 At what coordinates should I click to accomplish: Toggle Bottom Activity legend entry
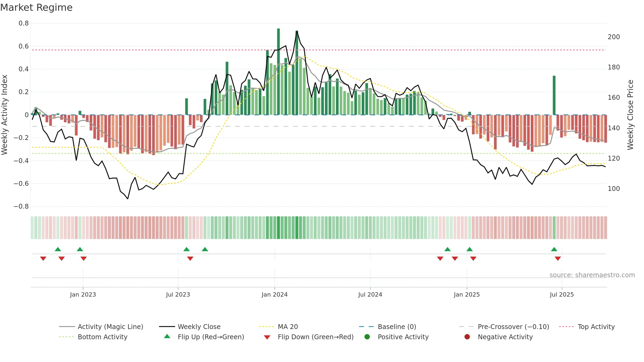click(x=93, y=337)
